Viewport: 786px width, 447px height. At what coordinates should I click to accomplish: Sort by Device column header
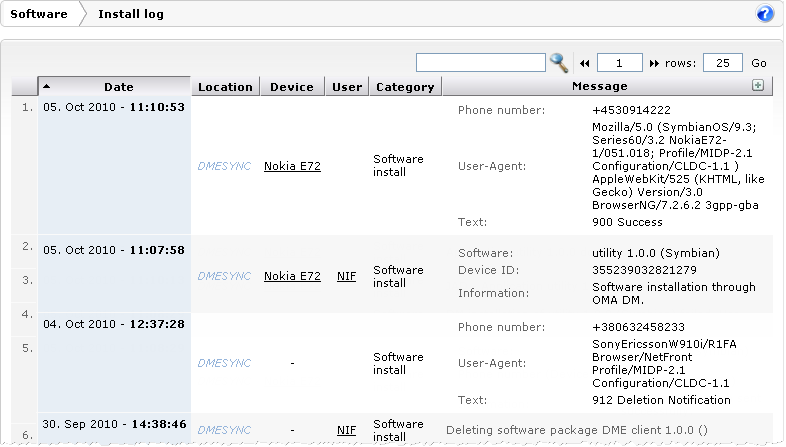[292, 87]
